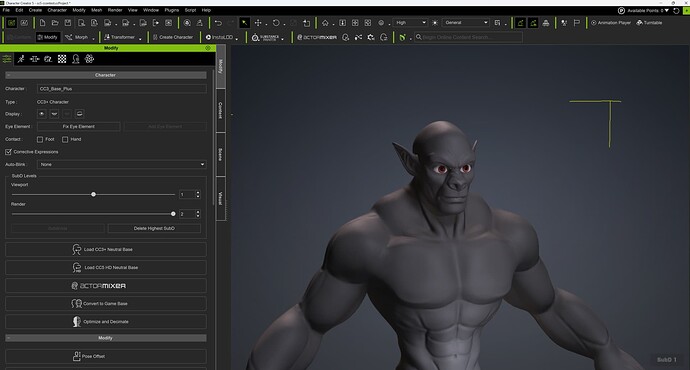Expand the Substance Painter dropdown arrow
The height and width of the screenshot is (370, 690).
[283, 39]
